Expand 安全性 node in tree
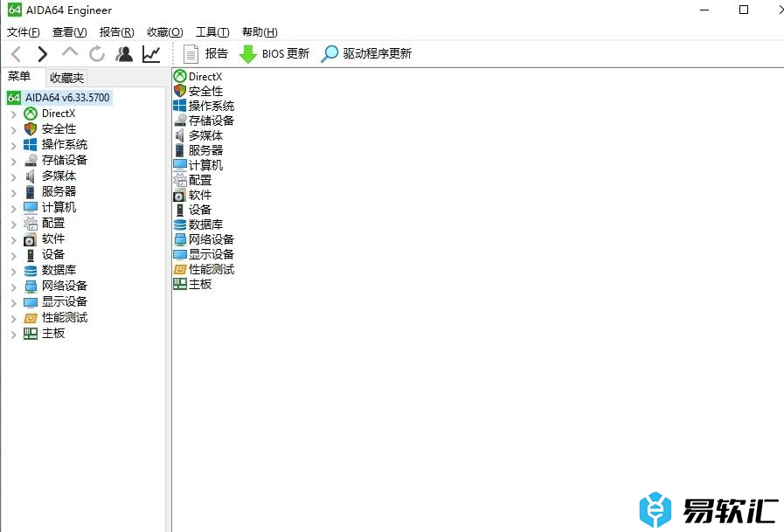The height and width of the screenshot is (532, 784). [x=13, y=130]
